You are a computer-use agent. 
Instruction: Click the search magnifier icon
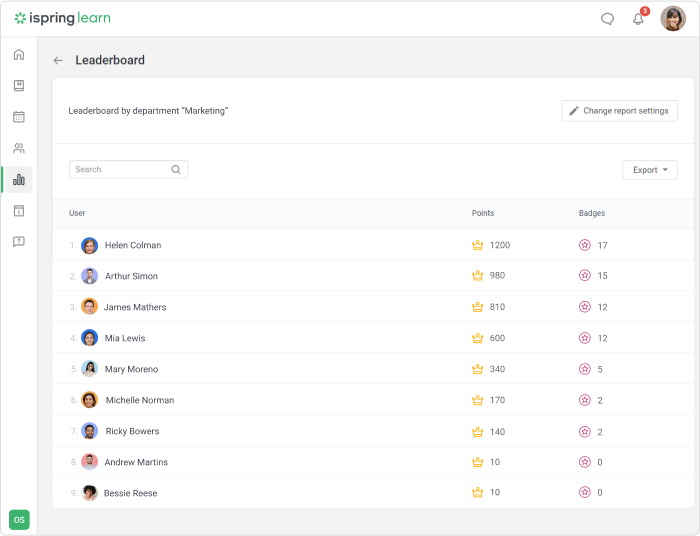click(x=176, y=170)
